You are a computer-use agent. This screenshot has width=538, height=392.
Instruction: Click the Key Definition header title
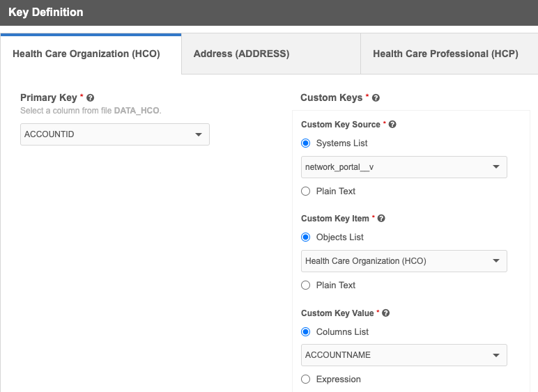[x=46, y=13]
